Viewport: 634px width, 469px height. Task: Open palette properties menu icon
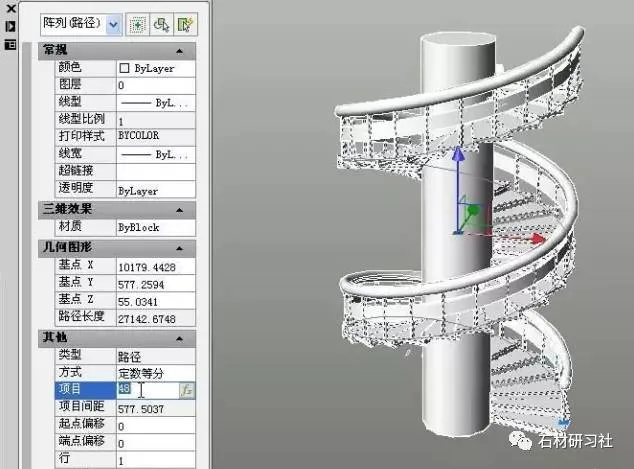pyautogui.click(x=11, y=44)
